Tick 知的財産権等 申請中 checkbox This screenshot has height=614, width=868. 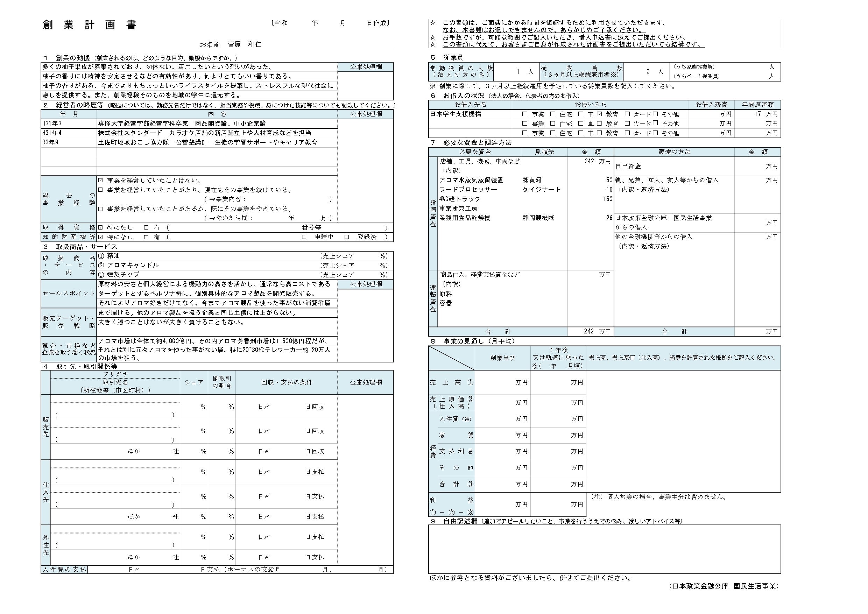click(304, 237)
